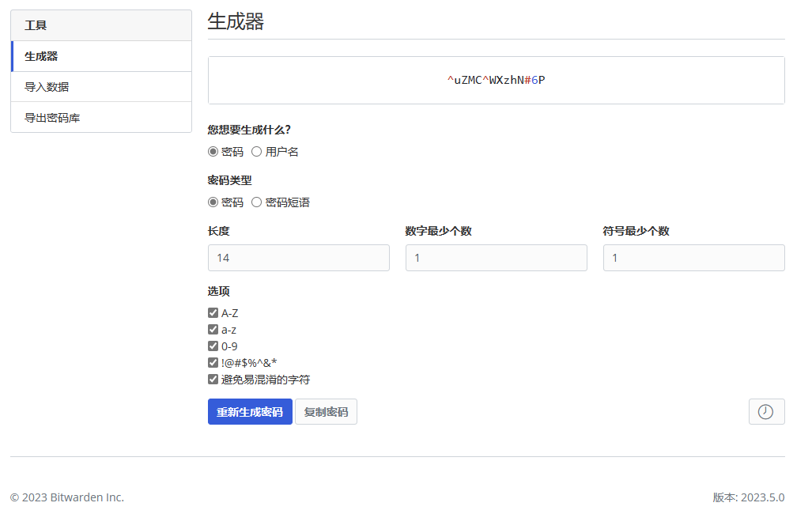This screenshot has height=514, width=812.
Task: Click the 符号最少个数 input field
Action: click(693, 258)
